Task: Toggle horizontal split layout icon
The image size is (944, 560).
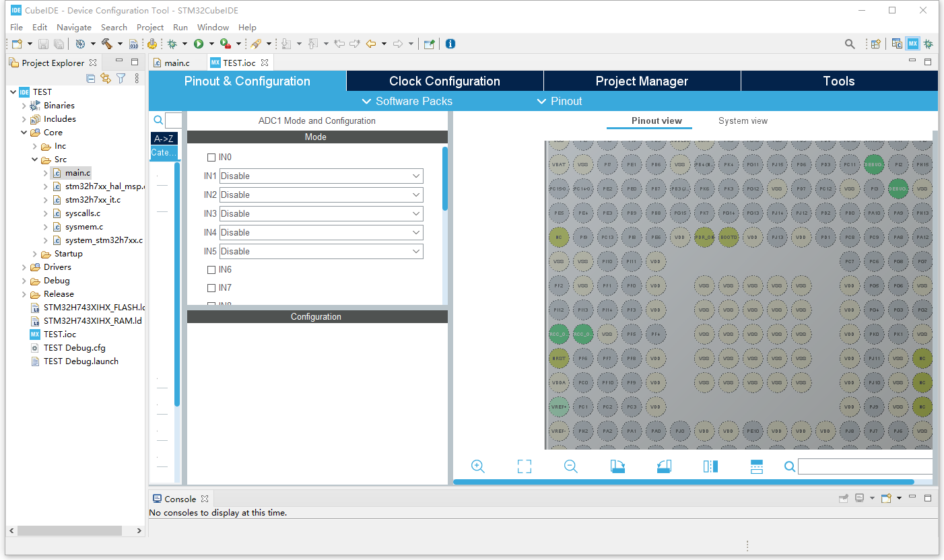Action: [756, 466]
